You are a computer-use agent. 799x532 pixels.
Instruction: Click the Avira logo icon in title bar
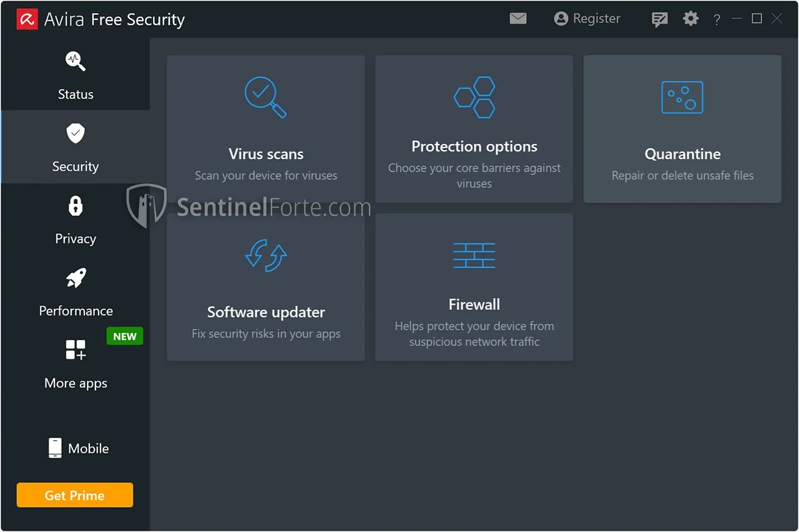[27, 19]
